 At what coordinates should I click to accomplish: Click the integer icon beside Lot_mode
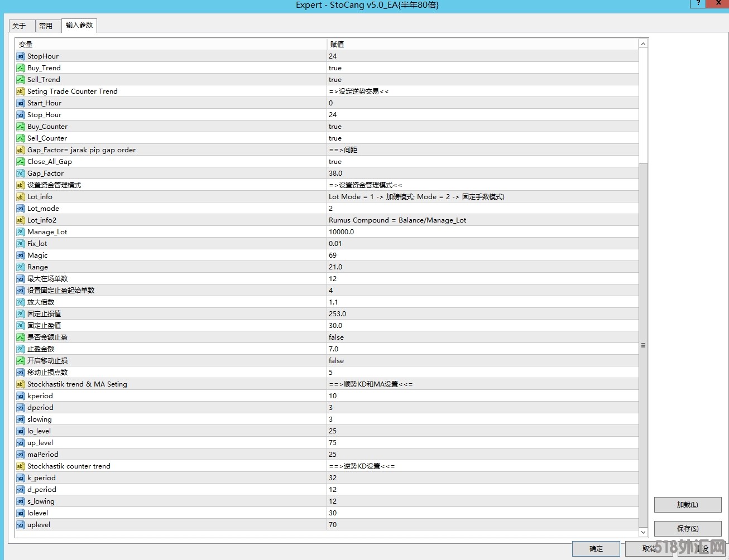pos(21,209)
